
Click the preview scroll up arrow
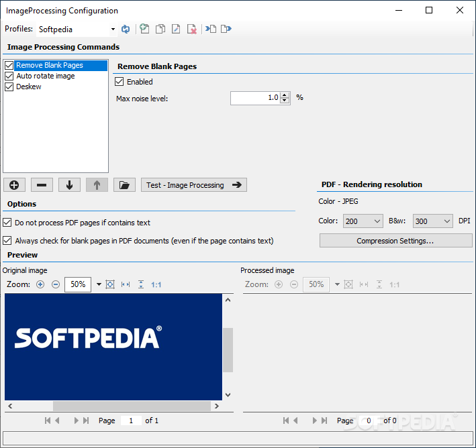coord(228,300)
